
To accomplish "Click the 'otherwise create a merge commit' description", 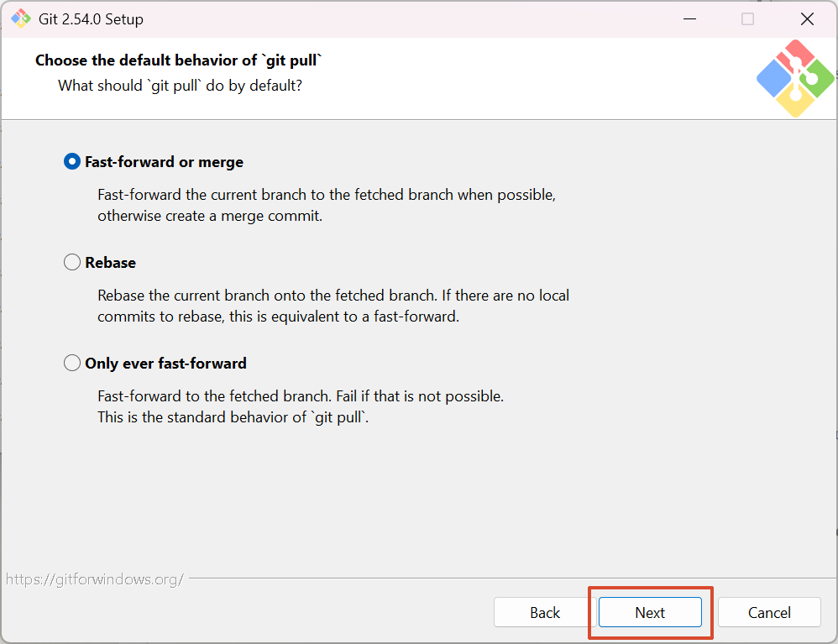I will pyautogui.click(x=210, y=216).
